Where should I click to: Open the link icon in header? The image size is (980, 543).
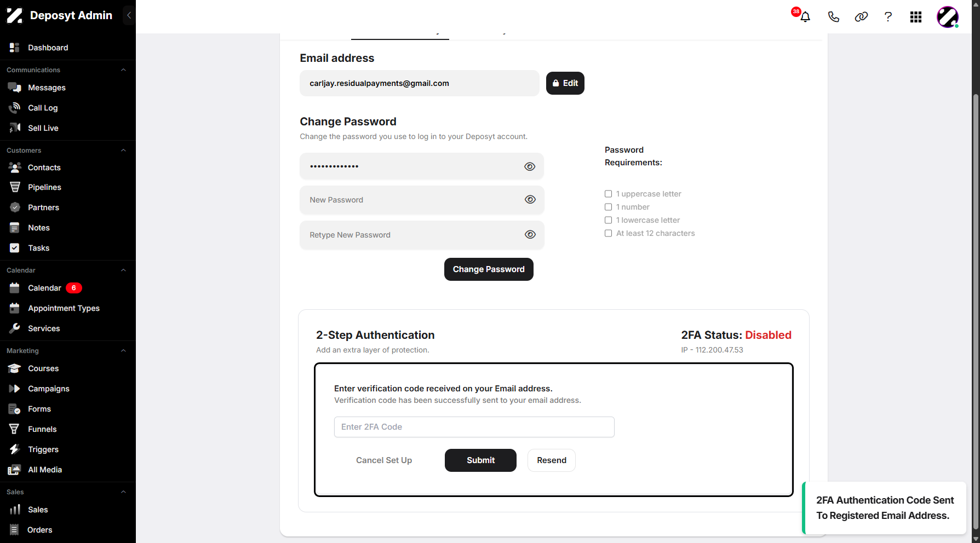861,17
